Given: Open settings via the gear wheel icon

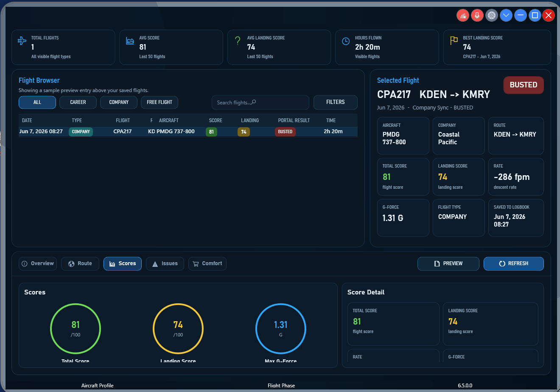Looking at the screenshot, I should tap(492, 16).
